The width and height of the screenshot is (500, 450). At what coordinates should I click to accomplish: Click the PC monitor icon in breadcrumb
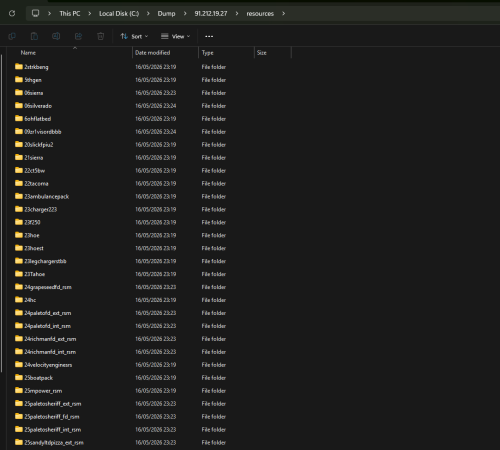coord(35,13)
